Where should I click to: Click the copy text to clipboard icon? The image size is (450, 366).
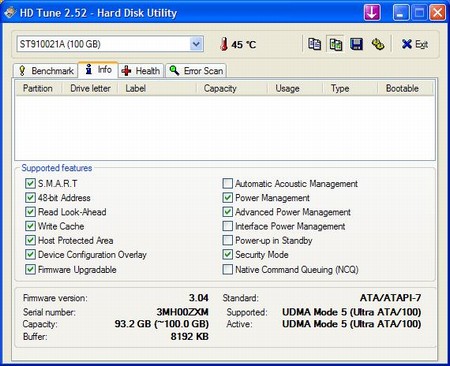[x=314, y=44]
